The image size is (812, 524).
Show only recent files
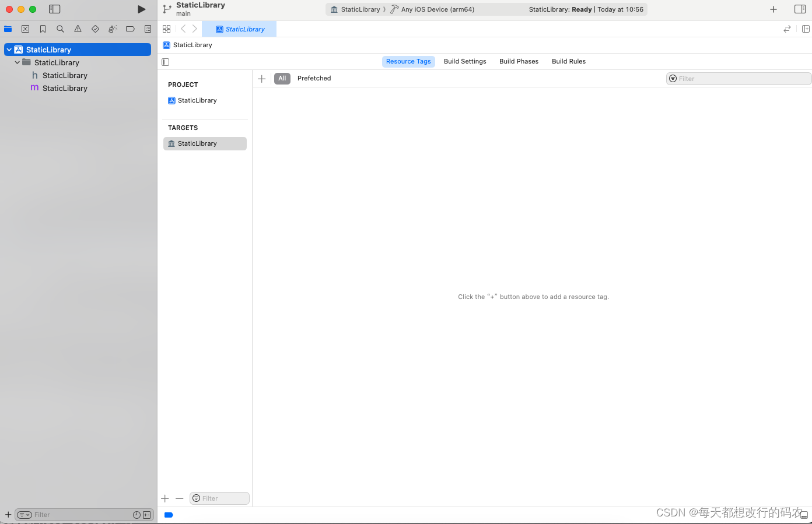point(136,515)
